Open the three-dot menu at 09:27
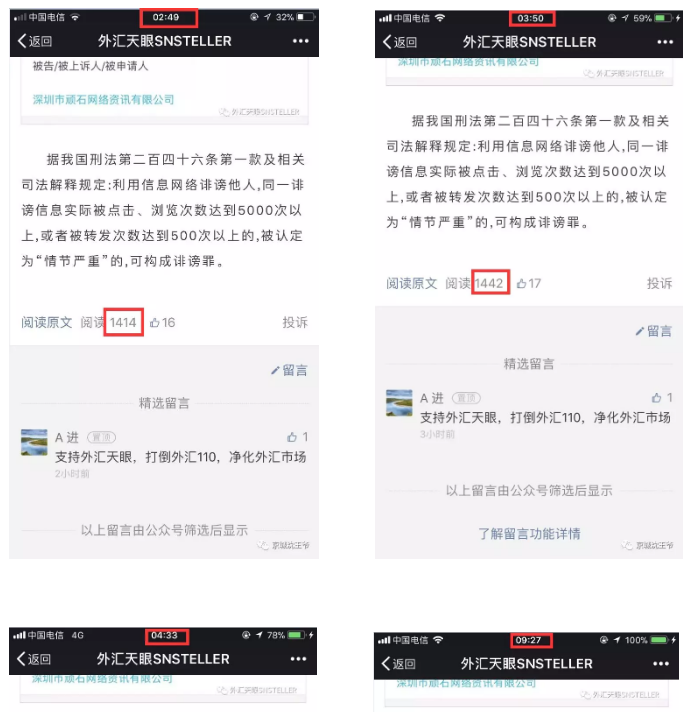 pyautogui.click(x=661, y=663)
